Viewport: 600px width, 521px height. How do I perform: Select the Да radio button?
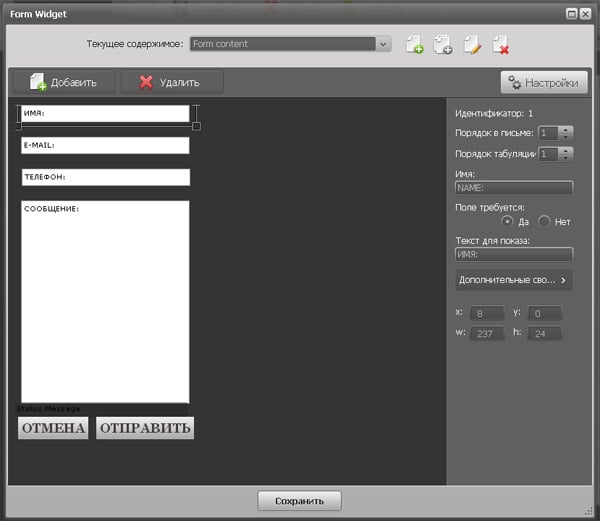coord(508,221)
